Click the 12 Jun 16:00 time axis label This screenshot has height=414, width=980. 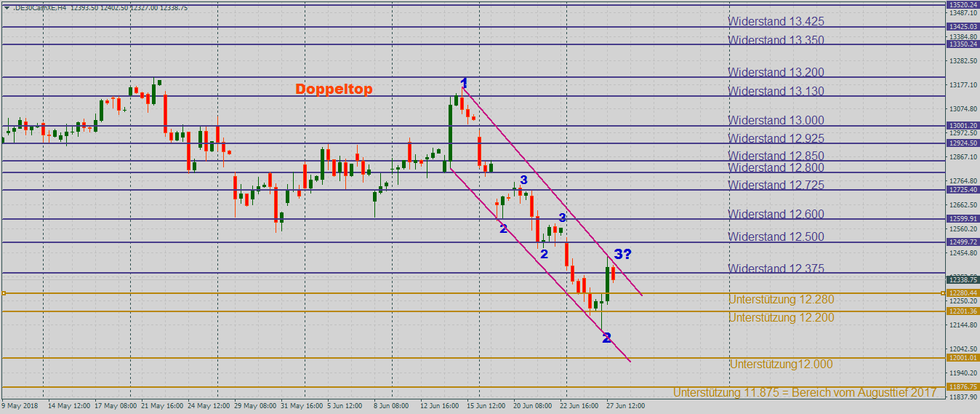coord(439,406)
